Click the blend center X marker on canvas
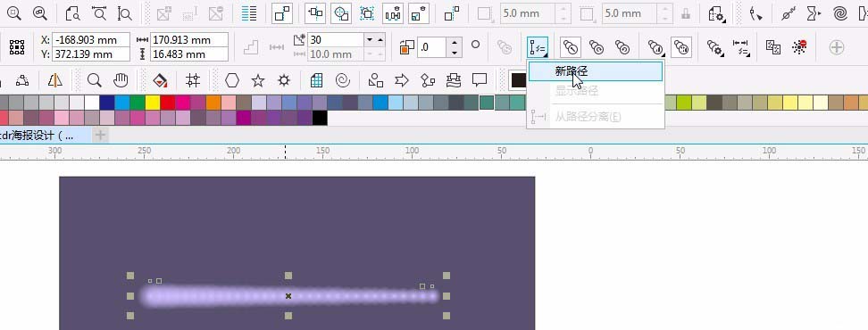Image resolution: width=868 pixels, height=330 pixels. click(288, 296)
